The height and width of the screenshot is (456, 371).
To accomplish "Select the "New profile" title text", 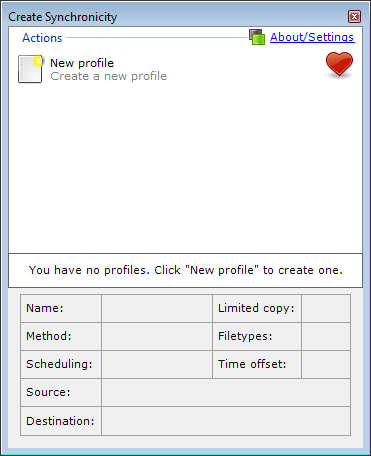I will coord(82,63).
